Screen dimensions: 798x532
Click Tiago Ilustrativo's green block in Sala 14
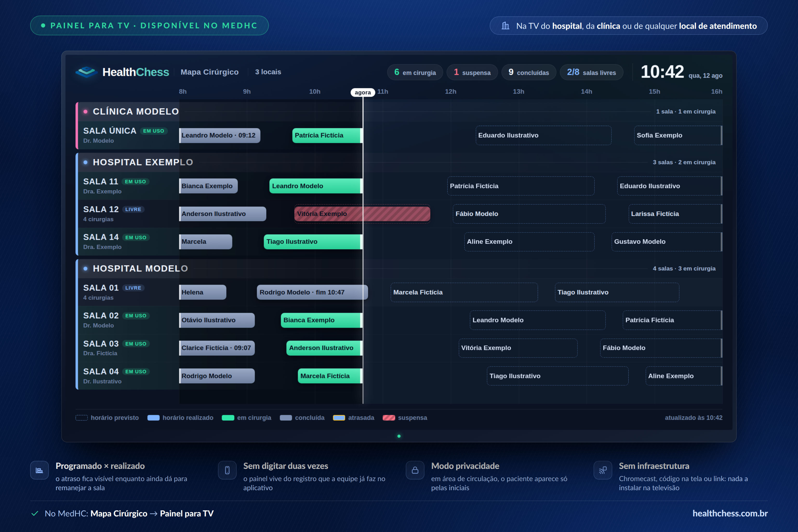coord(313,242)
